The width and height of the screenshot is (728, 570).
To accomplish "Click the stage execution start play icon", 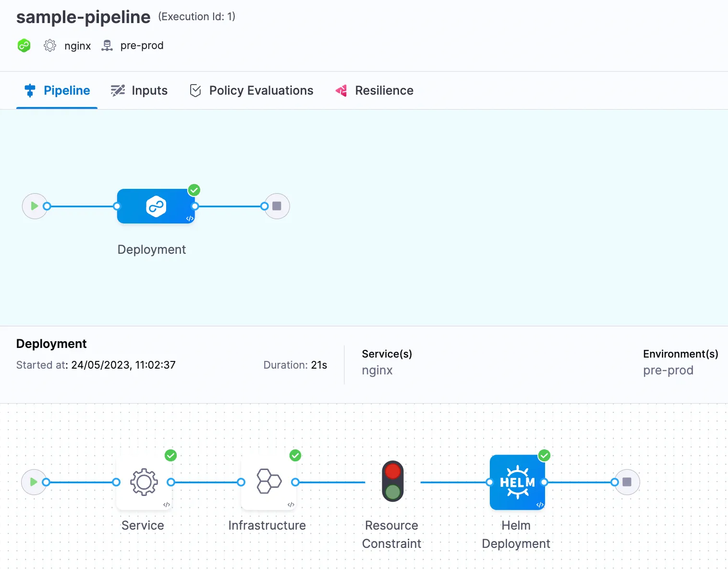I will click(34, 482).
